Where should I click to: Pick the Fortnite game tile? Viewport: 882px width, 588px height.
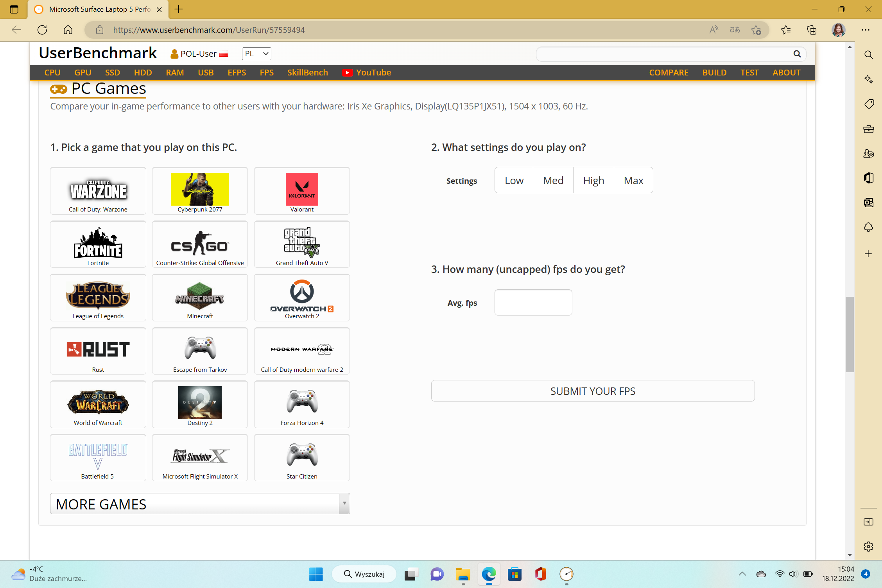tap(98, 244)
